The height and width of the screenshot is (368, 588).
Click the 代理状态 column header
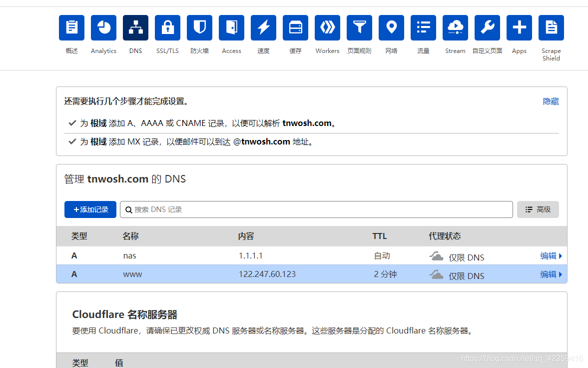(x=445, y=236)
